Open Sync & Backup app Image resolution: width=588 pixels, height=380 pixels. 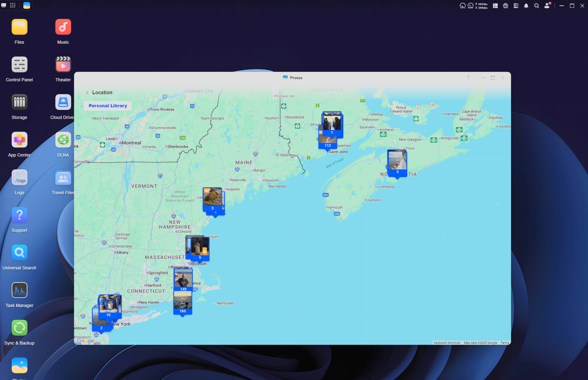(x=19, y=328)
